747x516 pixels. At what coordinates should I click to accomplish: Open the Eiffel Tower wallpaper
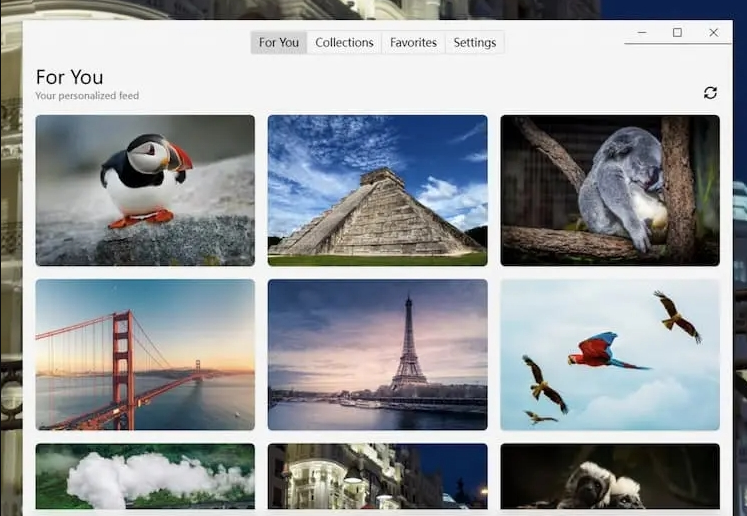[377, 354]
